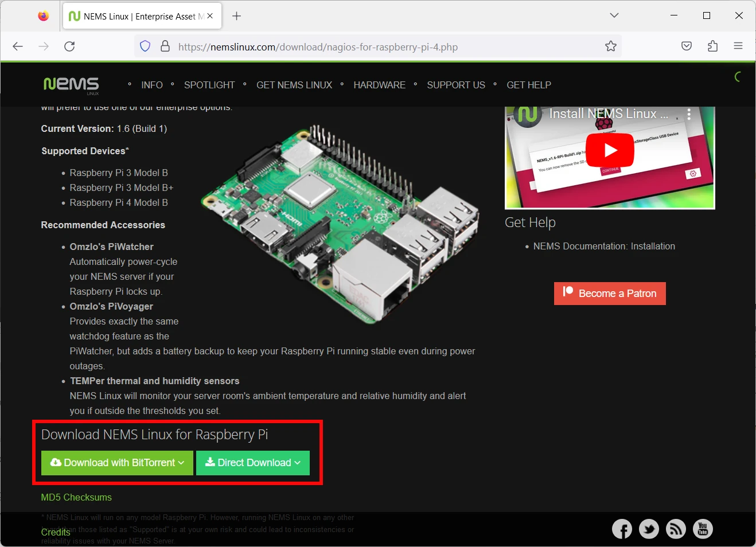Close the NEMS Linux tab

tap(210, 16)
